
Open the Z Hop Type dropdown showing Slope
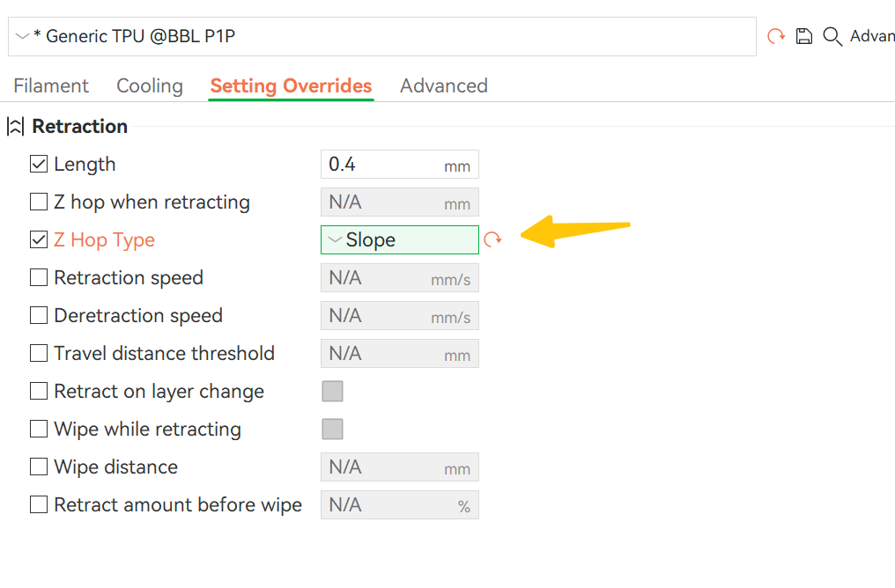click(x=399, y=239)
